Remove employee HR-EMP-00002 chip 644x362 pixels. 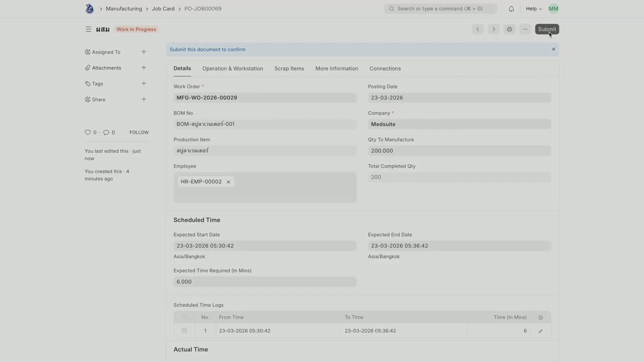pos(228,182)
